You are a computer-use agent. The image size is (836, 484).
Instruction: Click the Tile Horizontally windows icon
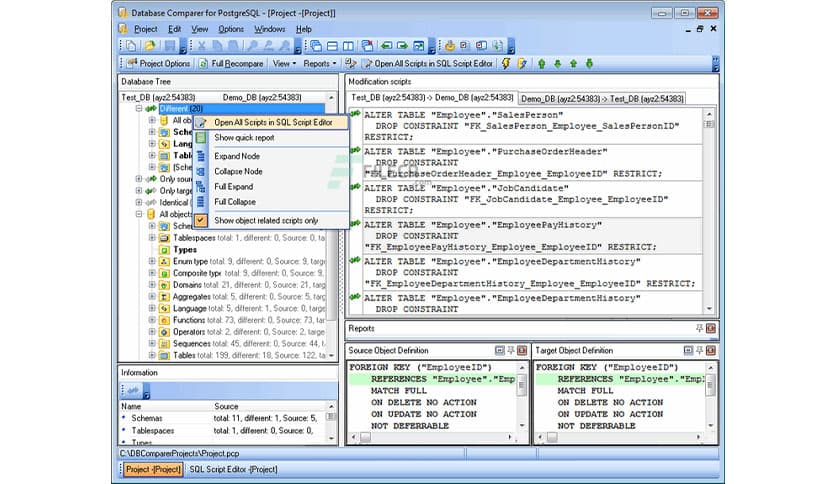332,46
